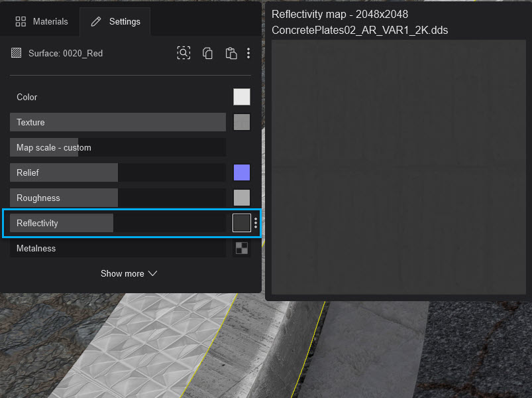532x398 pixels.
Task: Open the Settings tab
Action: (115, 21)
